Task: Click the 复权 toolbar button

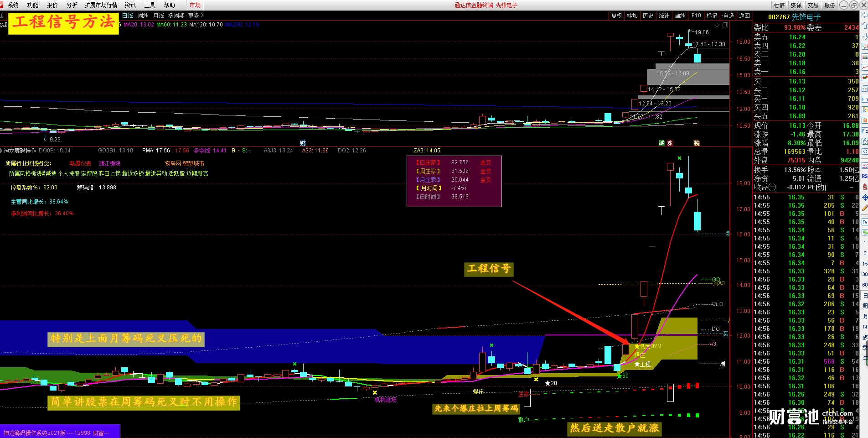Action: [616, 16]
